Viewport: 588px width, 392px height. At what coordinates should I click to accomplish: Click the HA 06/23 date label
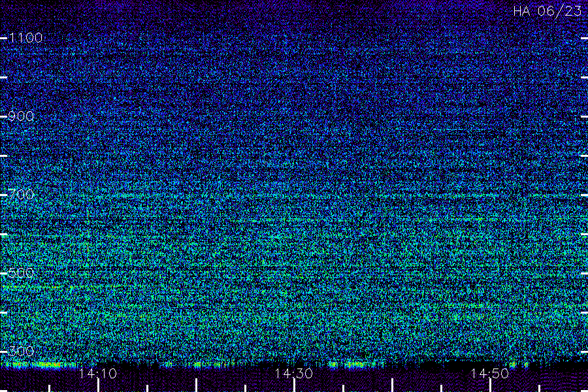547,11
